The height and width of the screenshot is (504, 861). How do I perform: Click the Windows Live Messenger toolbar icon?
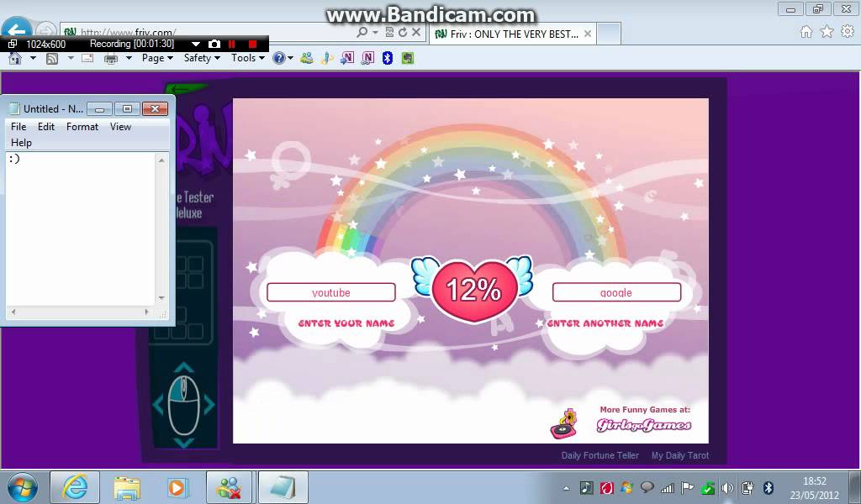pyautogui.click(x=307, y=58)
